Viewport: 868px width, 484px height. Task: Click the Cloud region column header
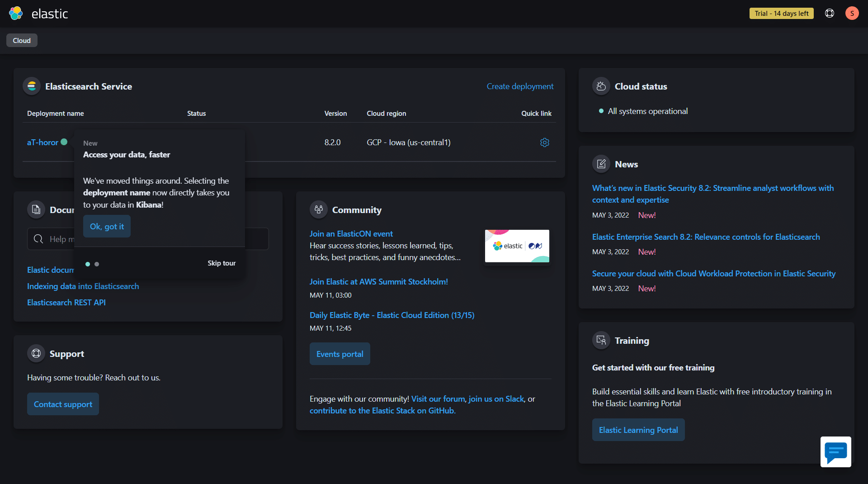click(x=387, y=114)
